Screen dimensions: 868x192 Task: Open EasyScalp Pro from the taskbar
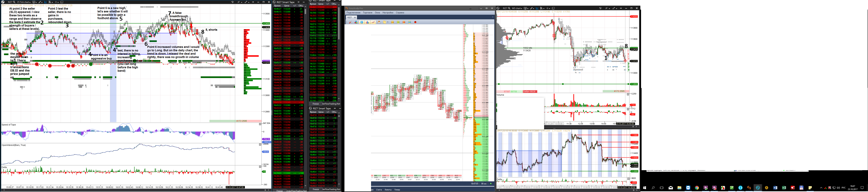(x=749, y=188)
